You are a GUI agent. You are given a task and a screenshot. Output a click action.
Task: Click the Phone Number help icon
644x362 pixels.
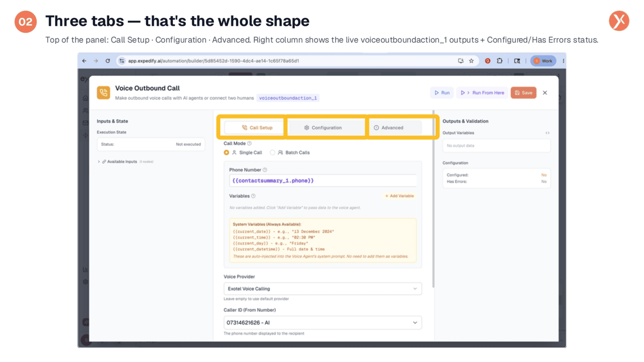click(265, 170)
